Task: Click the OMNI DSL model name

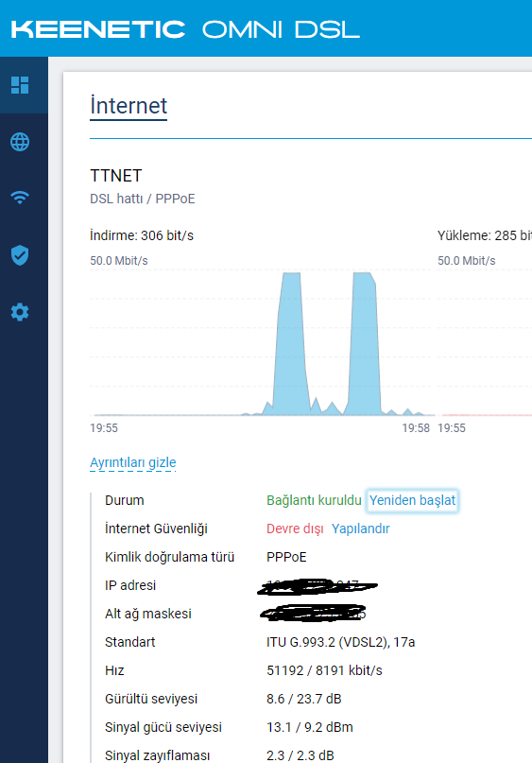Action: (281, 29)
